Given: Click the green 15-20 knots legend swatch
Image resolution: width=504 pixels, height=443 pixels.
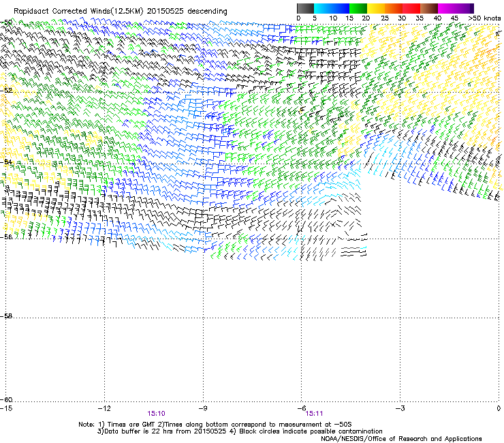Looking at the screenshot, I should tap(358, 8).
